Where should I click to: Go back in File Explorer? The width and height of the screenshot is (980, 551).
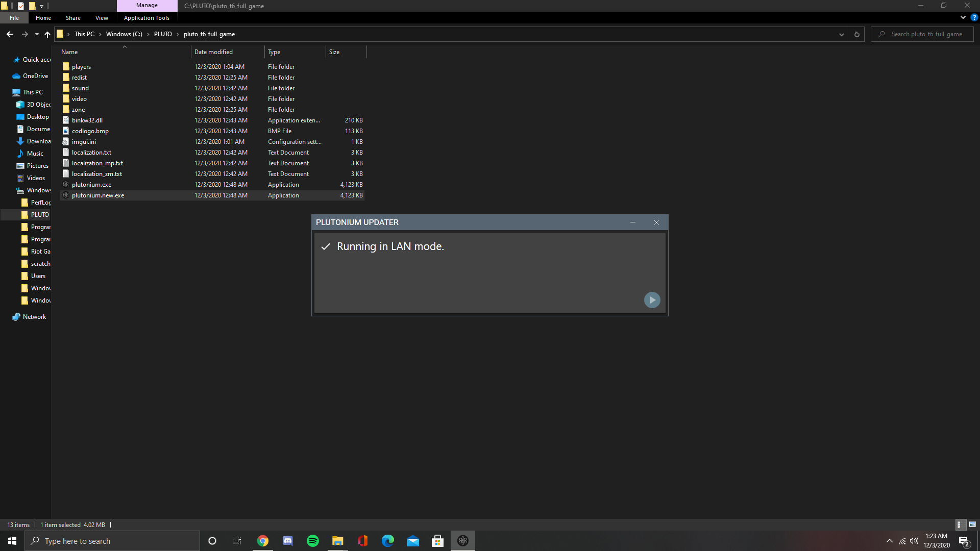point(10,34)
